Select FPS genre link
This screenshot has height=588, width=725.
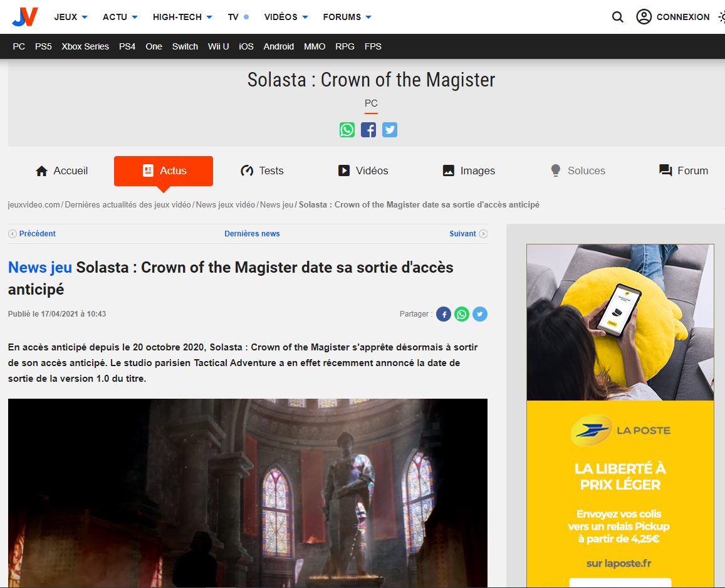373,46
